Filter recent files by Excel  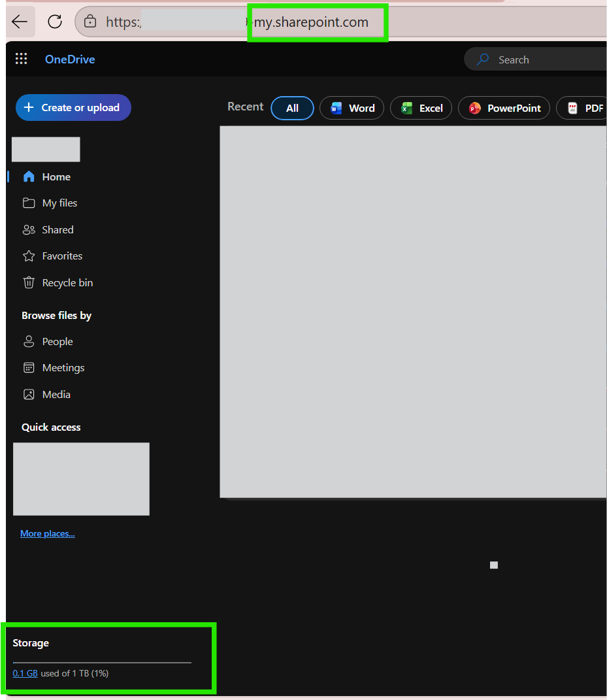(421, 108)
